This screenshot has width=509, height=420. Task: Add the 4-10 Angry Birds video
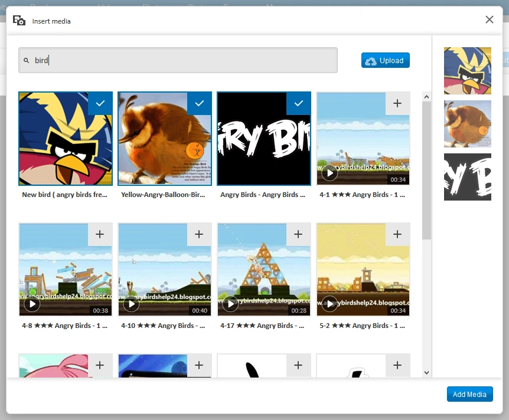pos(199,234)
